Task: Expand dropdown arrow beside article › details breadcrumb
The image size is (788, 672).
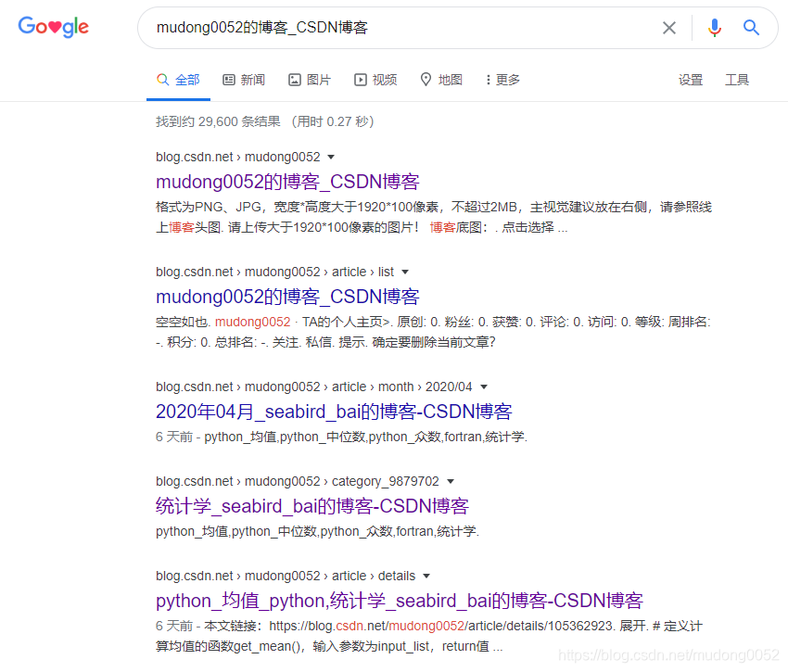Action: (x=426, y=576)
